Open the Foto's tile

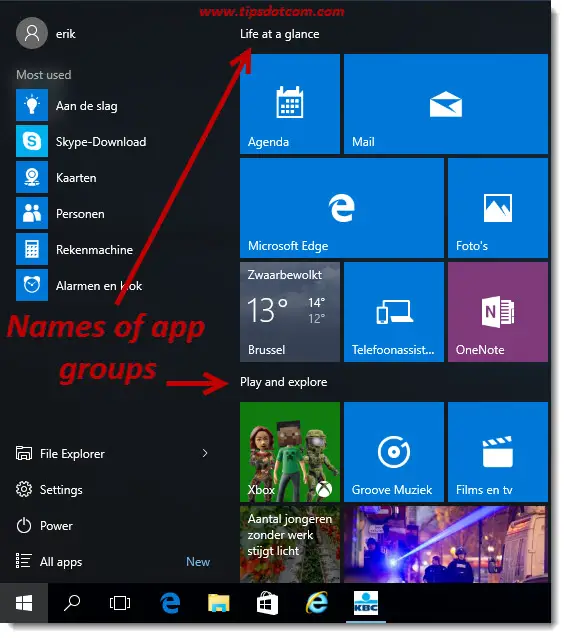coord(498,208)
